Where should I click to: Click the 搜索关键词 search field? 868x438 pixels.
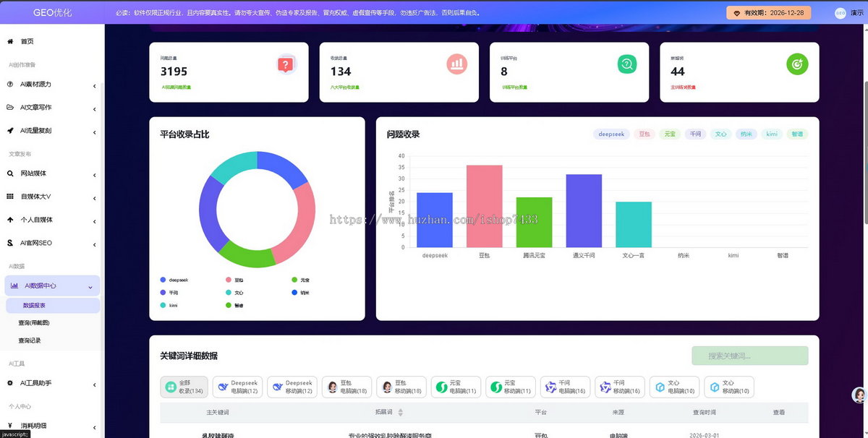pos(749,356)
